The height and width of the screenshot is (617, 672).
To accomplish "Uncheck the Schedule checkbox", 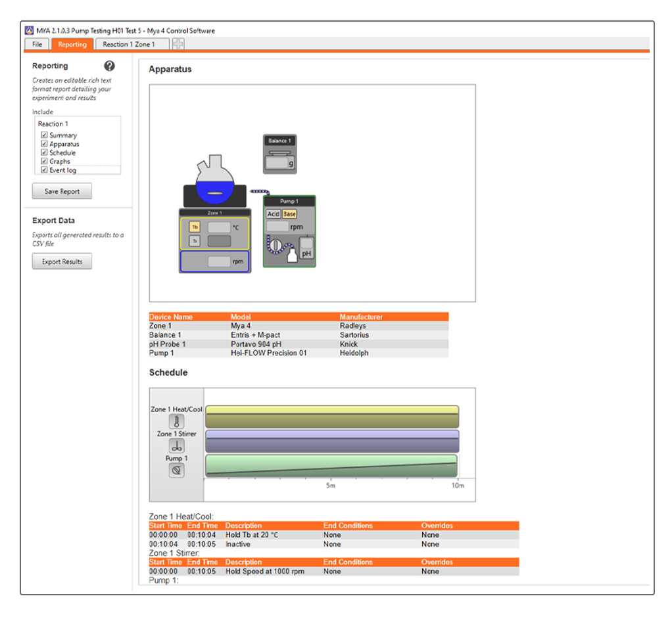I will (44, 152).
